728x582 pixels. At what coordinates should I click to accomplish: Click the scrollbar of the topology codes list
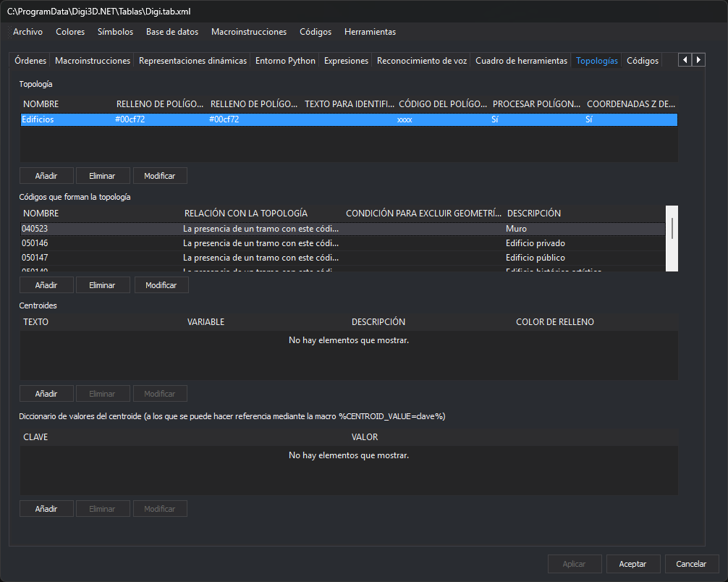click(x=672, y=238)
